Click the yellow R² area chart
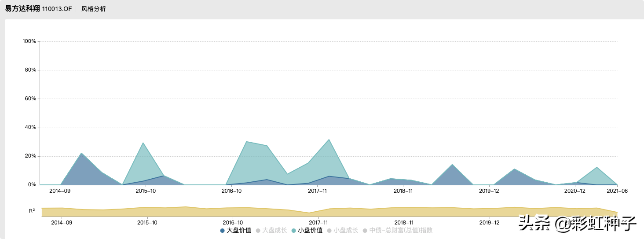The image size is (644, 239). tap(329, 212)
